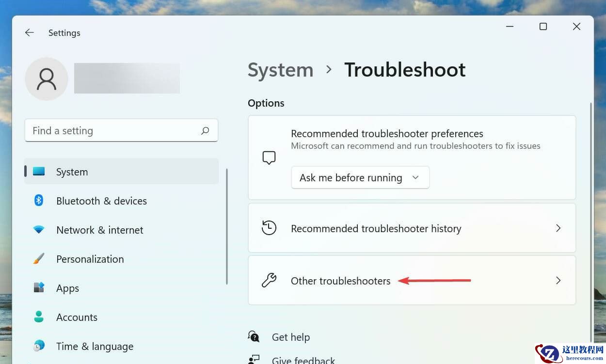Click the Give feedback icon
The height and width of the screenshot is (364, 606).
(254, 360)
